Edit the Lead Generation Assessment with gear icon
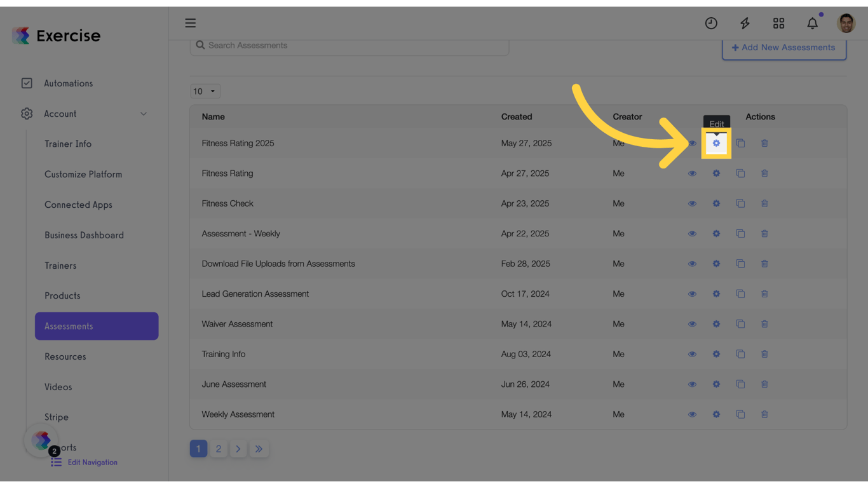868x488 pixels. click(x=716, y=294)
